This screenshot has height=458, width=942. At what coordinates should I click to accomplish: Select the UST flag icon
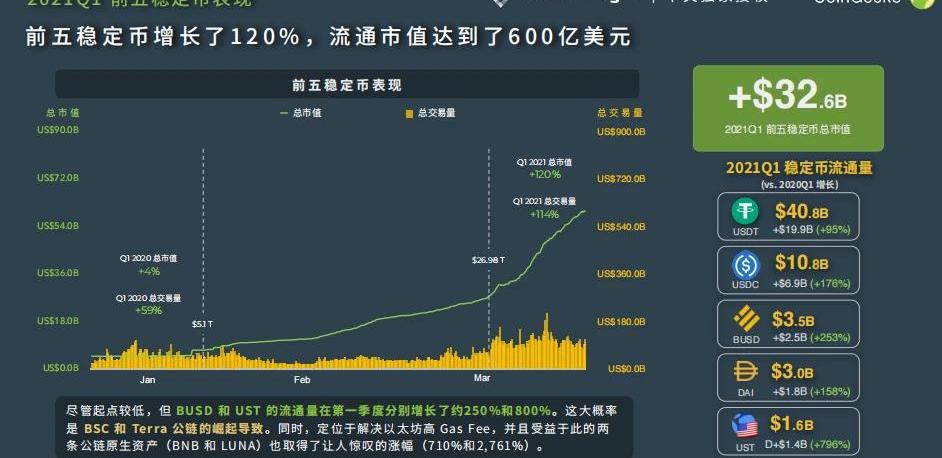[x=745, y=425]
